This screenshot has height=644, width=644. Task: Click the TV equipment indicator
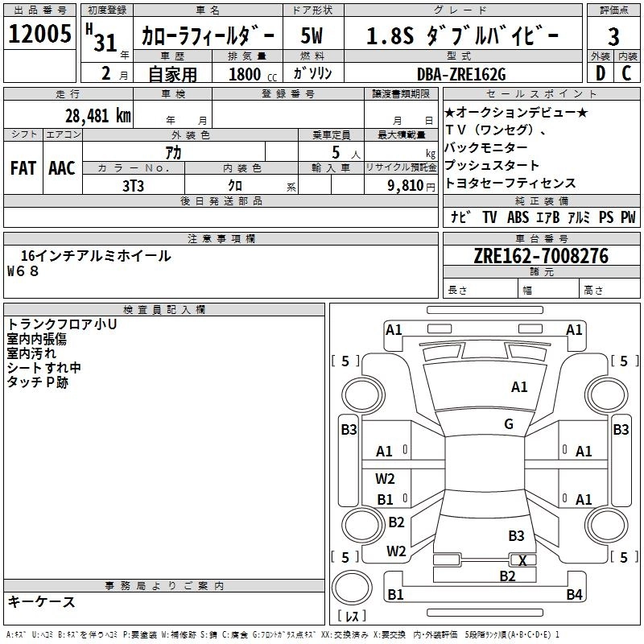point(489,217)
